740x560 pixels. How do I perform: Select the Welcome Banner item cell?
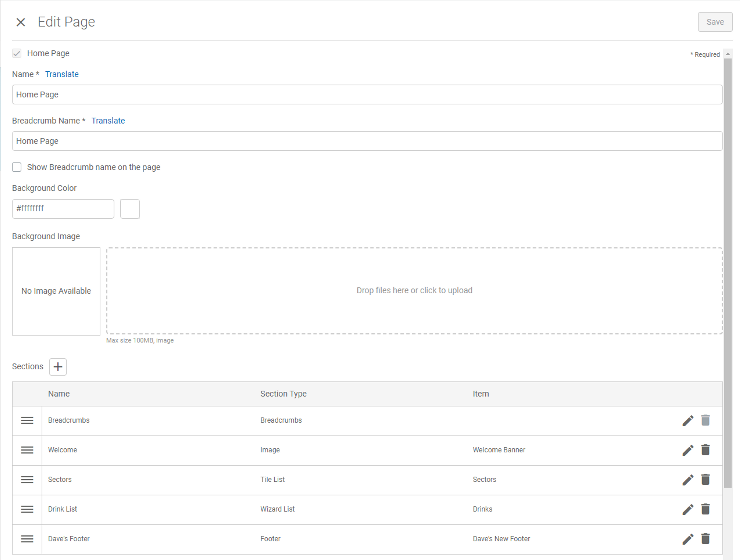click(x=499, y=450)
